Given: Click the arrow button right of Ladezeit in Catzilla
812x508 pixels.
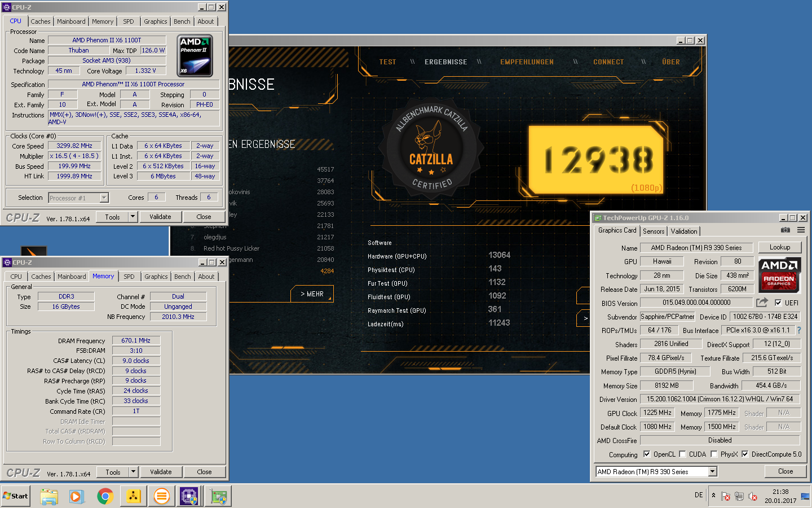Looking at the screenshot, I should click(584, 318).
